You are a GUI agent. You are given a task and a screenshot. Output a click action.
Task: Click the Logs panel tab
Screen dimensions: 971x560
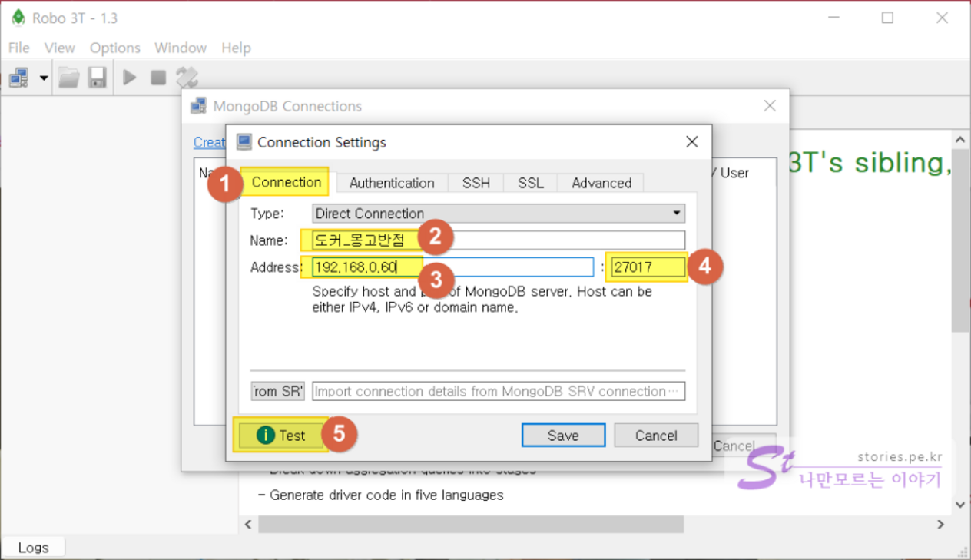[x=33, y=548]
